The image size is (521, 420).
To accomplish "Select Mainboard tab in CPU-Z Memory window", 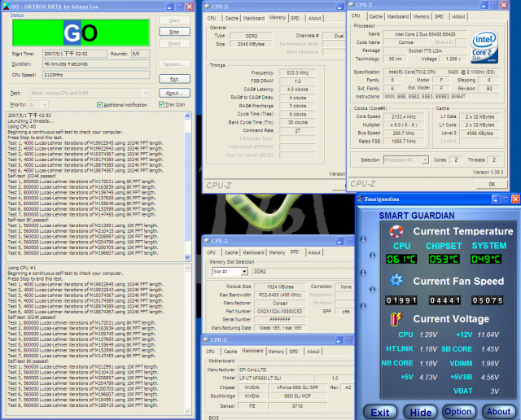I will click(x=254, y=18).
